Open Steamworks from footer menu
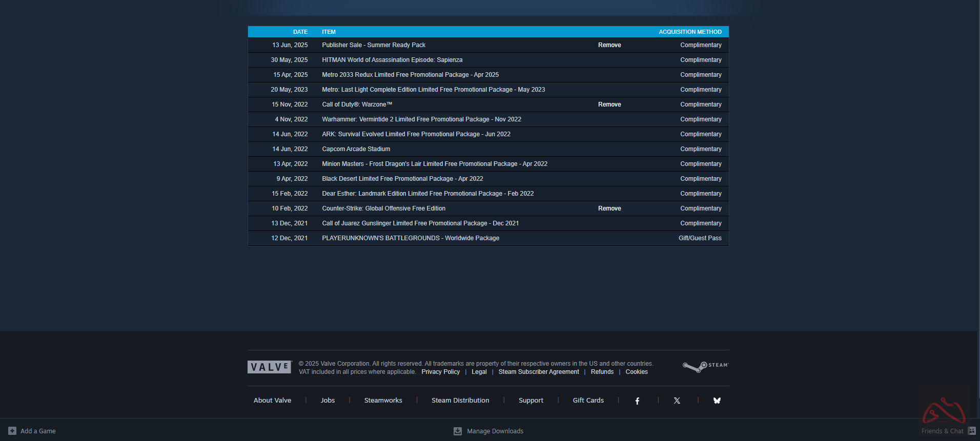The height and width of the screenshot is (441, 980). [383, 401]
